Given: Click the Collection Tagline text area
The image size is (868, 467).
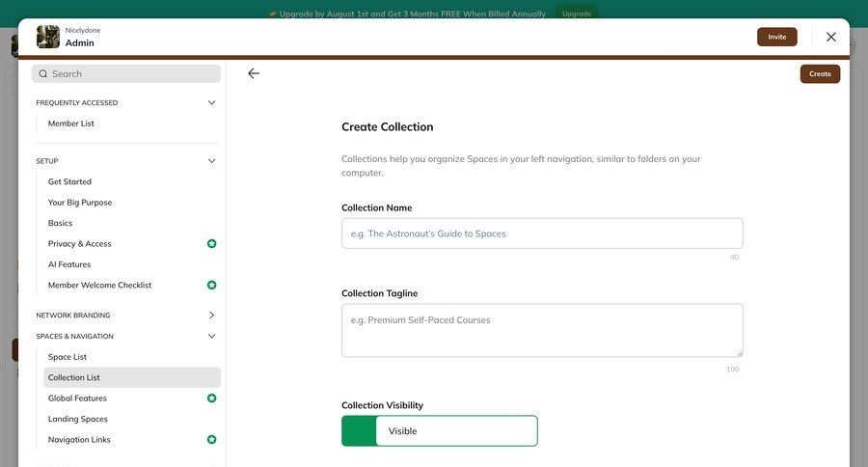Looking at the screenshot, I should [542, 330].
